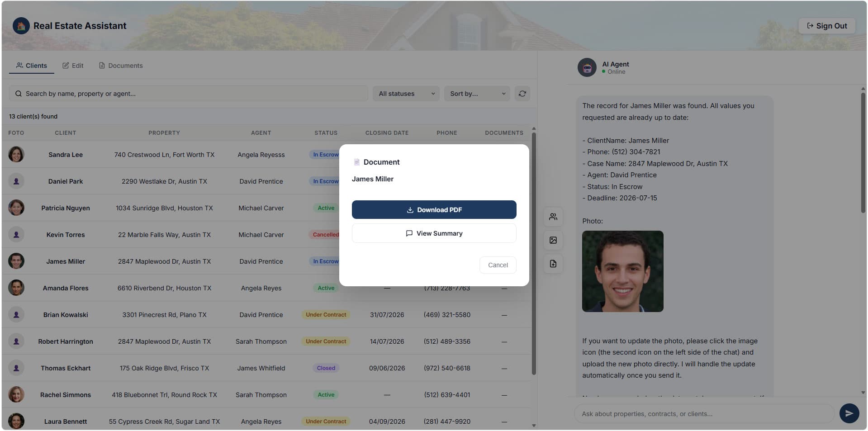Click closing date 14/07/2026
The width and height of the screenshot is (868, 431).
(387, 341)
